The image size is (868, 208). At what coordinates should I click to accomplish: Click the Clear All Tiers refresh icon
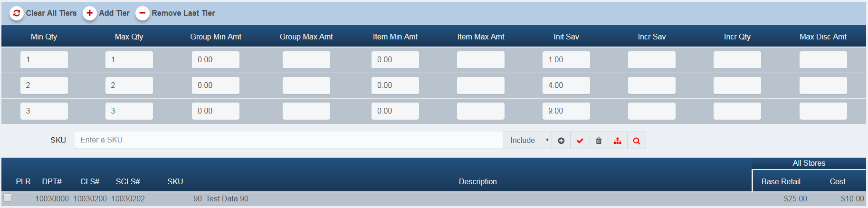click(x=17, y=13)
